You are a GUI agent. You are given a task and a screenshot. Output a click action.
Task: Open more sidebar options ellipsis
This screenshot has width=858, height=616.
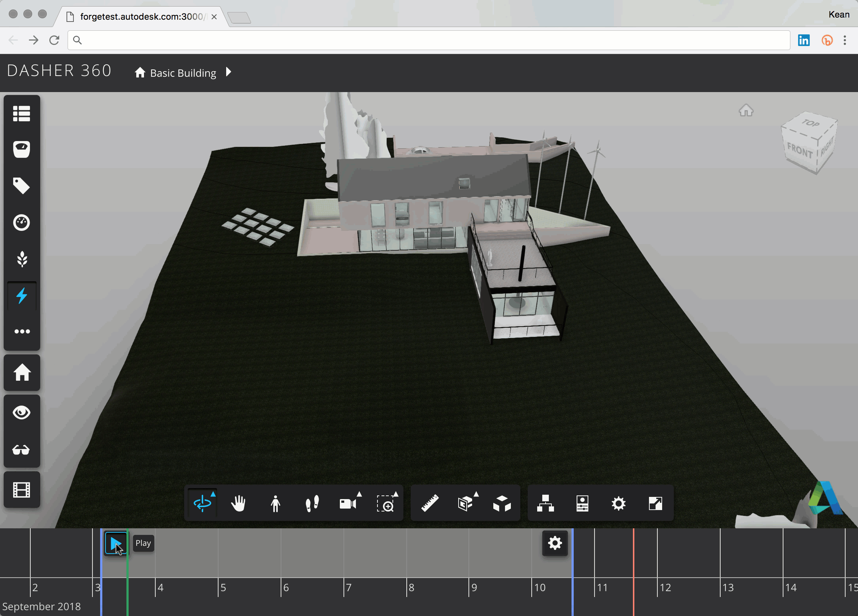click(22, 332)
